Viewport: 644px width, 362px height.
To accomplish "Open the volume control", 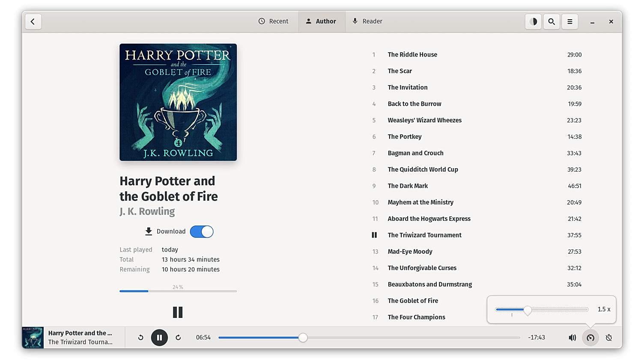I will [x=572, y=338].
